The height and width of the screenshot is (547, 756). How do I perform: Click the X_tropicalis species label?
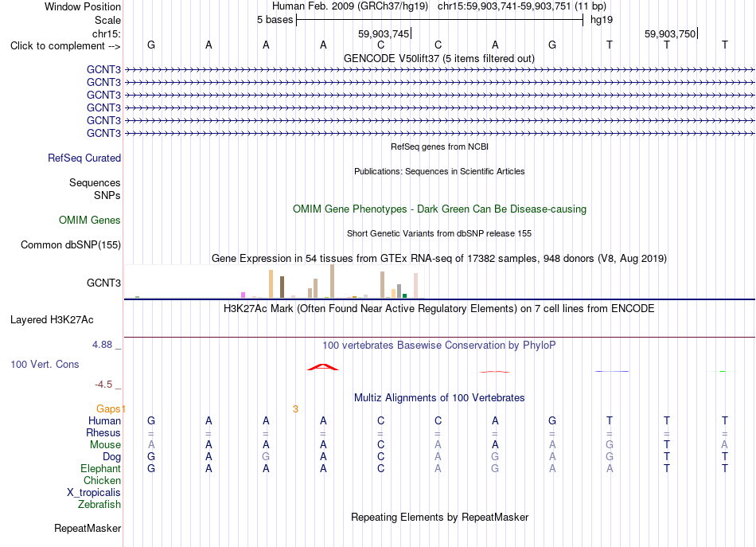pos(94,493)
